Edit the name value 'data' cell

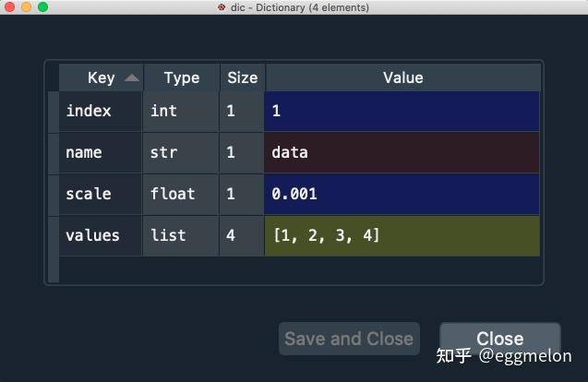pyautogui.click(x=402, y=152)
